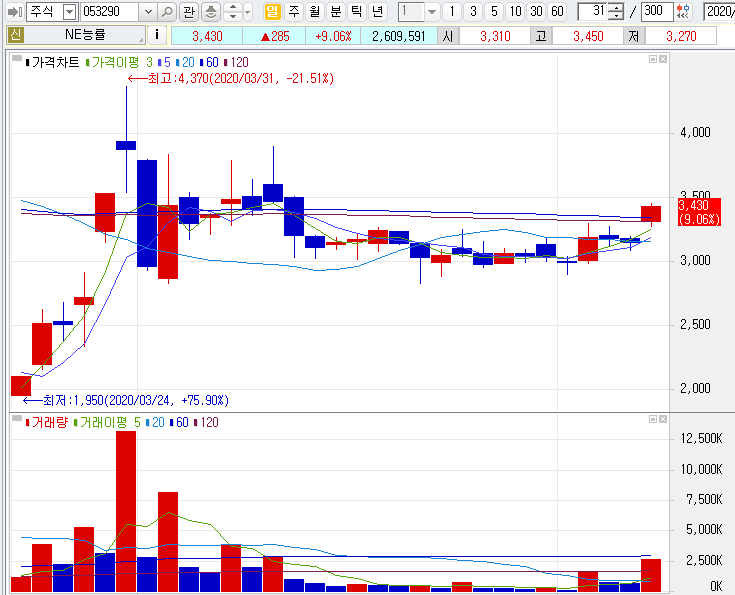Click the volume value 2,609,591
Viewport: 735px width, 595px height.
398,36
